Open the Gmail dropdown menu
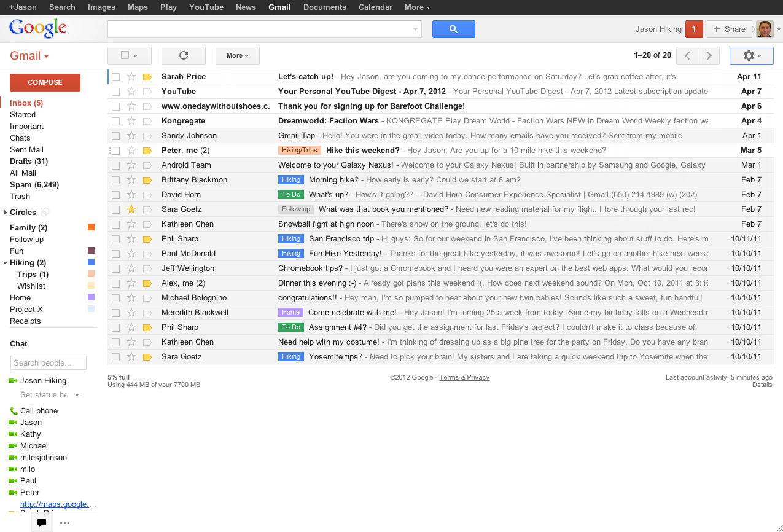 29,56
